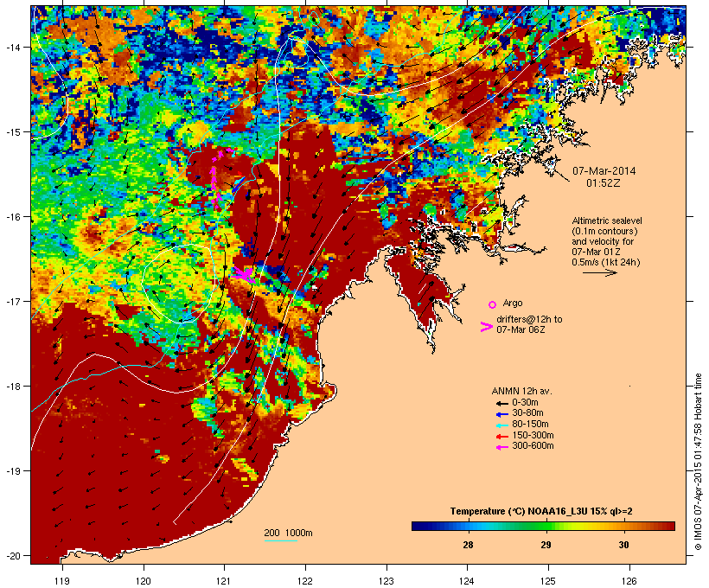The height and width of the screenshot is (588, 709).
Task: Click the magenta drifters arrowhead symbol
Action: (486, 327)
